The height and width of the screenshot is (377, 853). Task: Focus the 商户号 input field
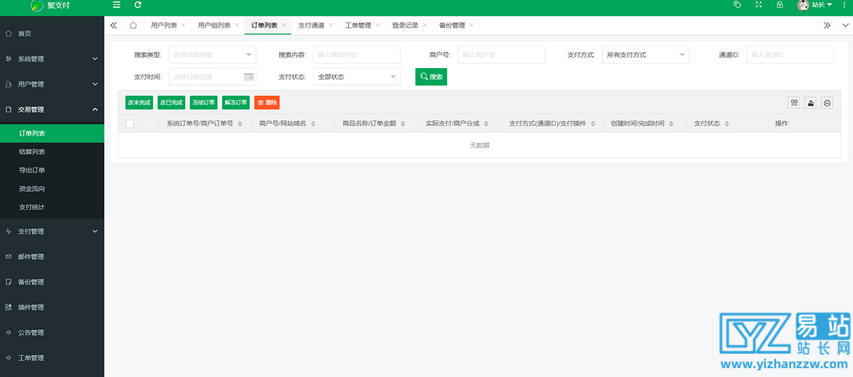(x=502, y=55)
